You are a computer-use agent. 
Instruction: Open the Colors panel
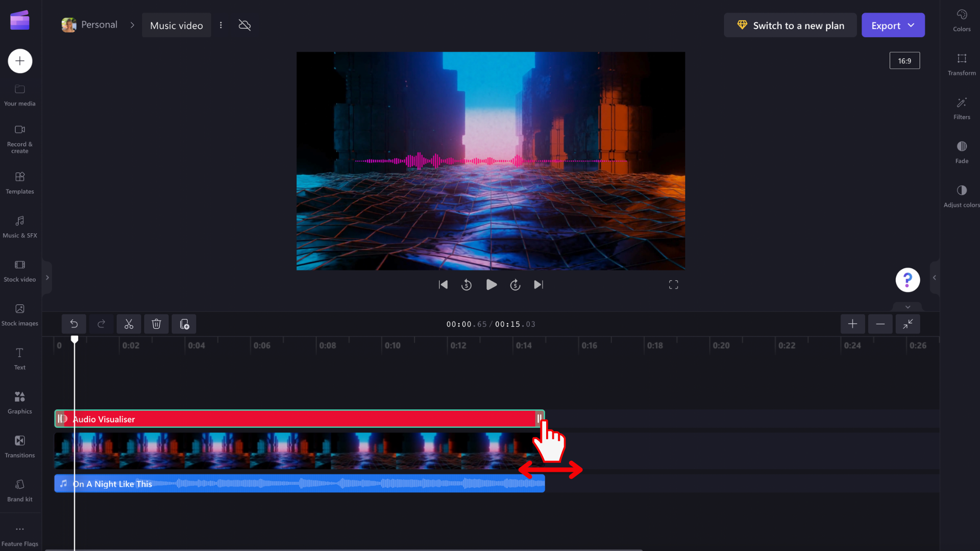click(962, 19)
